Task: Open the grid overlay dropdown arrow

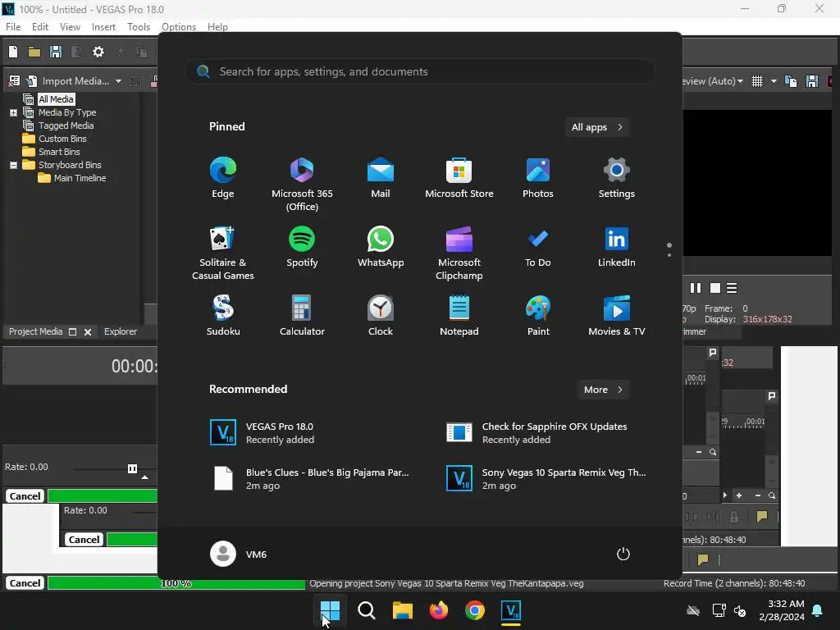Action: click(774, 81)
